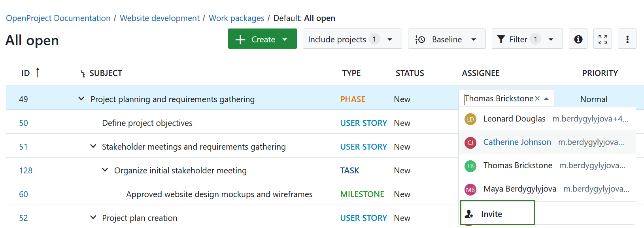Activate fullscreen zen mode icon
Image resolution: width=644 pixels, height=228 pixels.
point(602,39)
